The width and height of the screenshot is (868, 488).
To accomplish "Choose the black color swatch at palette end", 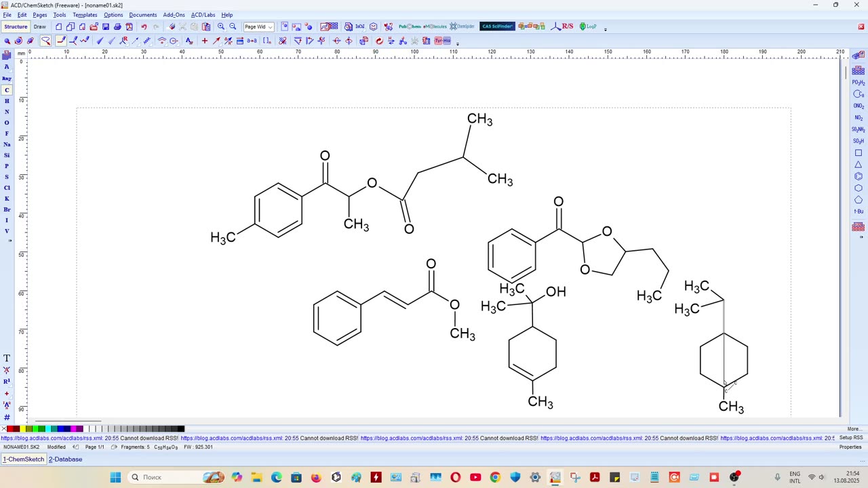I will [x=181, y=429].
